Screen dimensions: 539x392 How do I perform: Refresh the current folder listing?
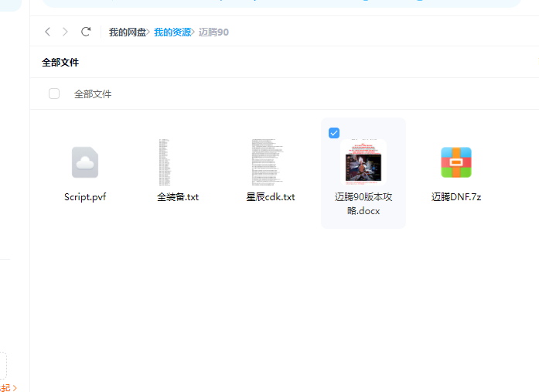[x=86, y=32]
